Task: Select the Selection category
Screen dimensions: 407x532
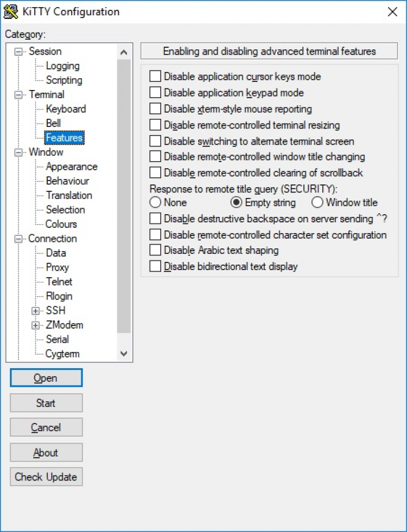Action: tap(65, 210)
